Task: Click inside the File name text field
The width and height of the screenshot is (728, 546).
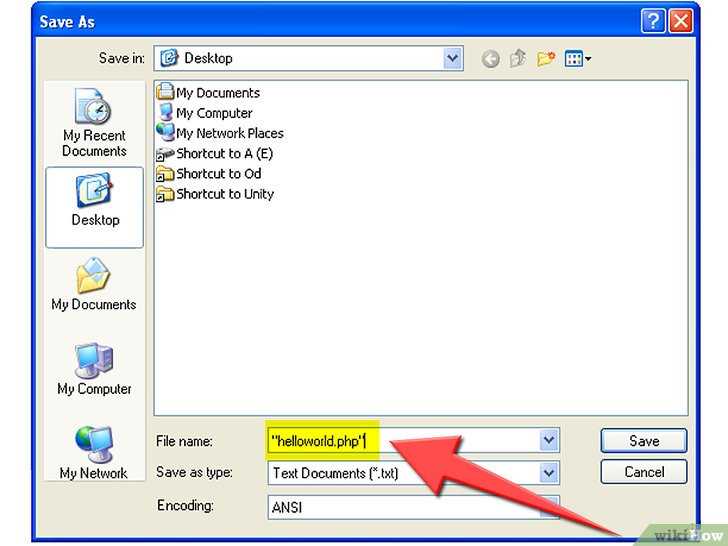Action: [403, 441]
